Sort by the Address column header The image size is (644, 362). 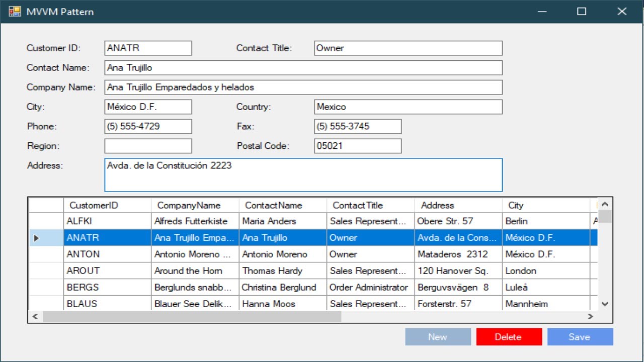pos(458,205)
